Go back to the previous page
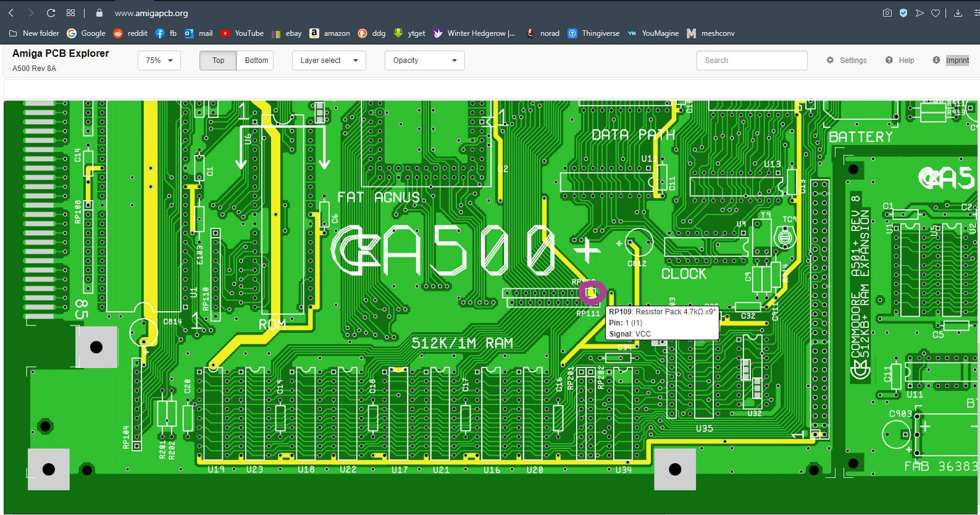Viewport: 980px width, 515px height. [11, 13]
